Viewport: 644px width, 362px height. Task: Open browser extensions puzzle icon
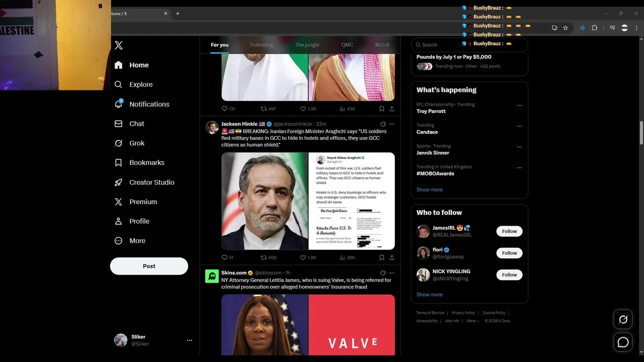[594, 28]
